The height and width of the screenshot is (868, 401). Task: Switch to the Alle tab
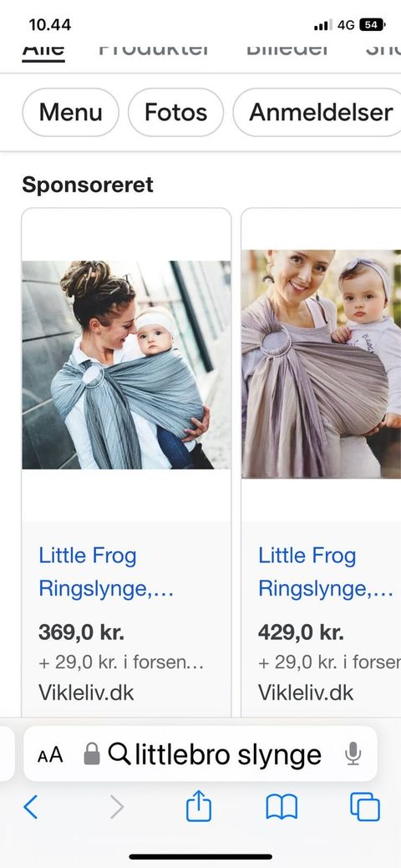(43, 51)
